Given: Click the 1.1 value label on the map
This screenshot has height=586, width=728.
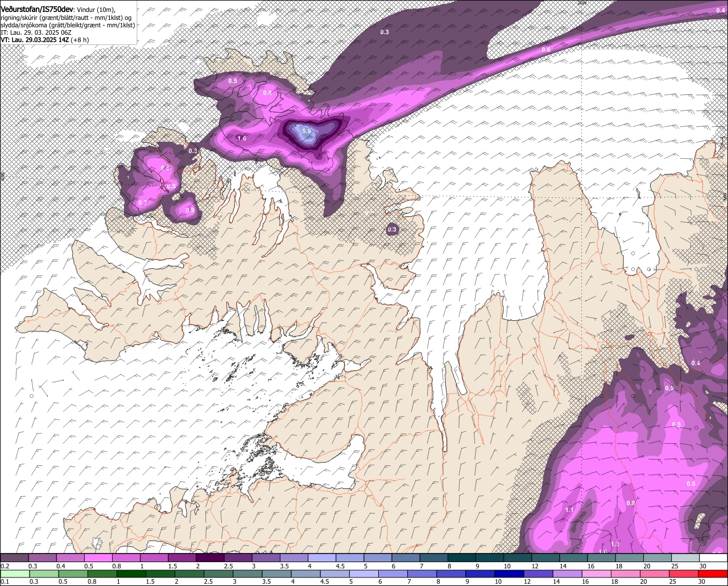Looking at the screenshot, I should pos(570,510).
